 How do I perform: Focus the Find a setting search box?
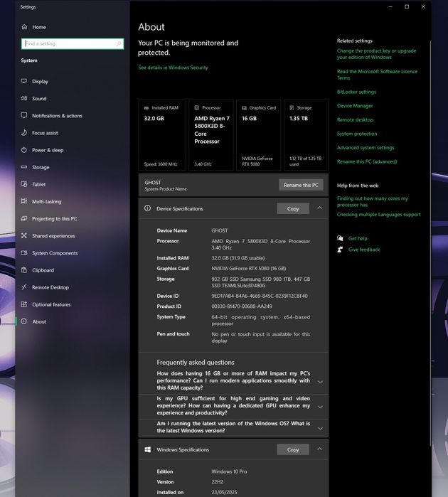tap(73, 43)
